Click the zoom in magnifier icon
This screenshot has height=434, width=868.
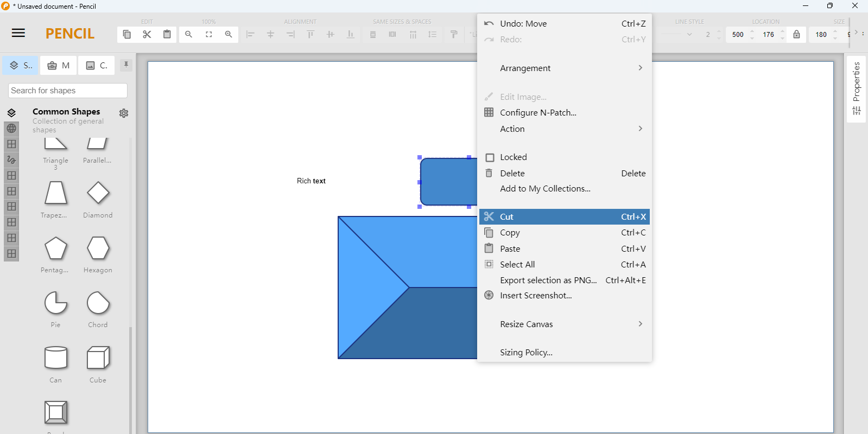pos(229,34)
